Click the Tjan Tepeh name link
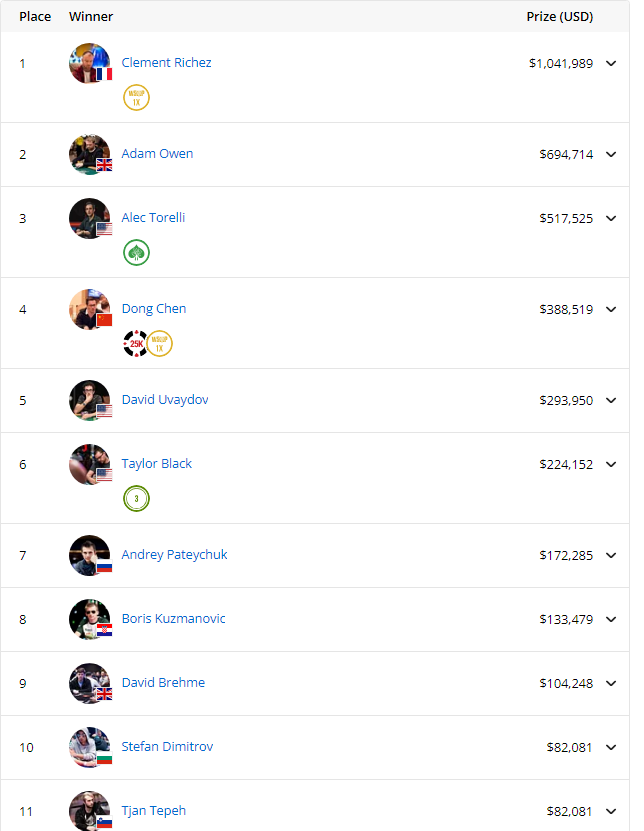Screen dimensions: 644x831 pos(153,811)
